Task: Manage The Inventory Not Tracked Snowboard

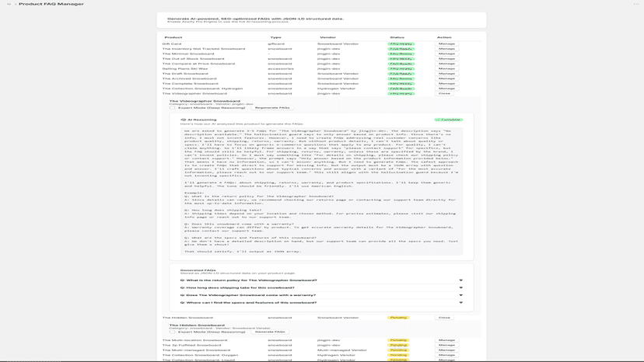Action: click(447, 49)
